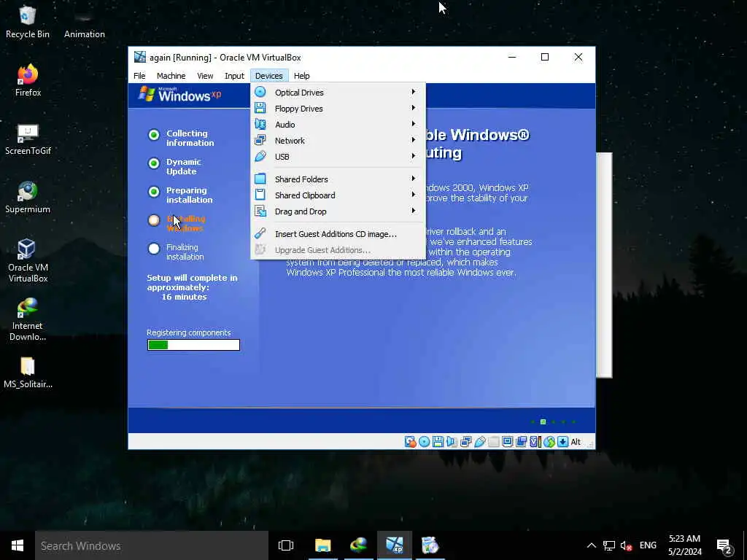Screen dimensions: 747x560
Task: Click the 'Finalizing installation' setup step
Action: [185, 252]
